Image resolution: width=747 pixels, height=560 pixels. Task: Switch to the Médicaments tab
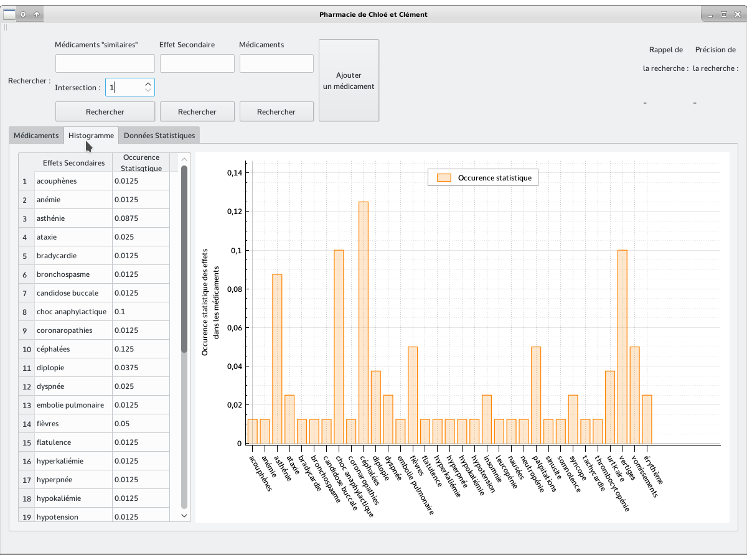pyautogui.click(x=36, y=136)
